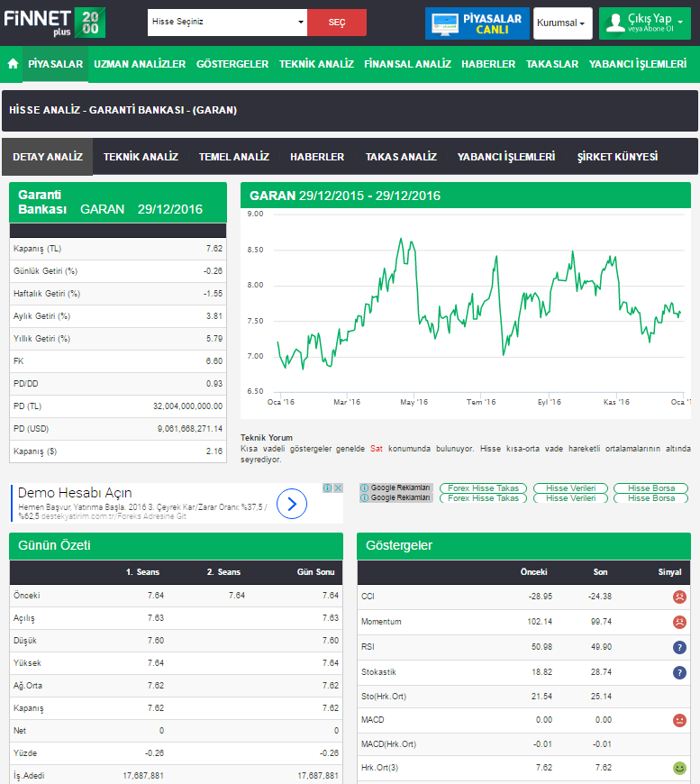Open Piyasalar Canlı monitor banner

point(477,23)
